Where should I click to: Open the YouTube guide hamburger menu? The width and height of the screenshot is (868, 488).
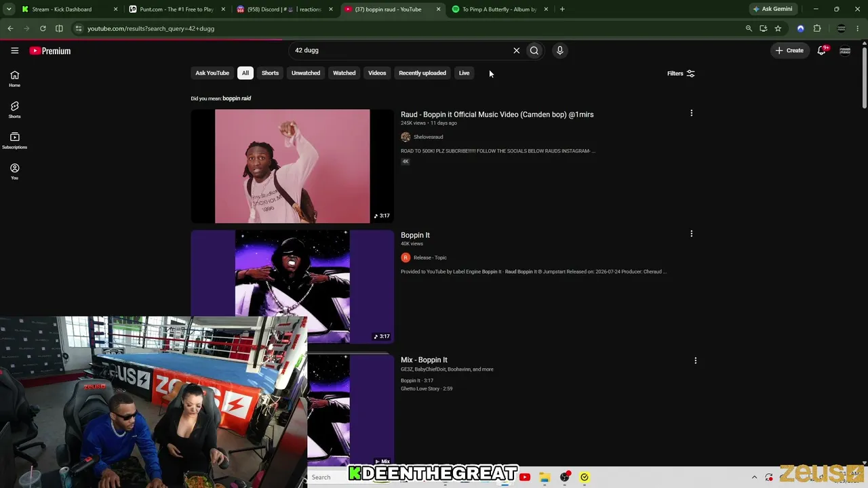pos(14,50)
